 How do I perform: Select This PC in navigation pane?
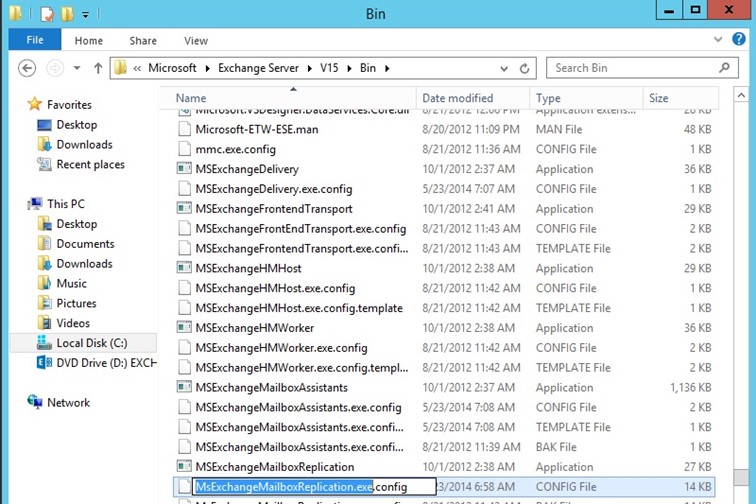(66, 204)
